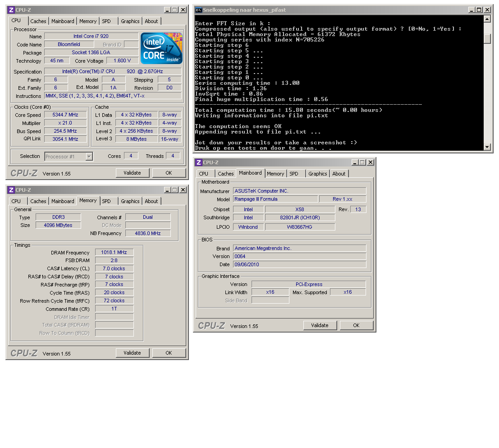Click OK in the Memory window
Viewport: 499px width, 448px height.
[x=169, y=353]
